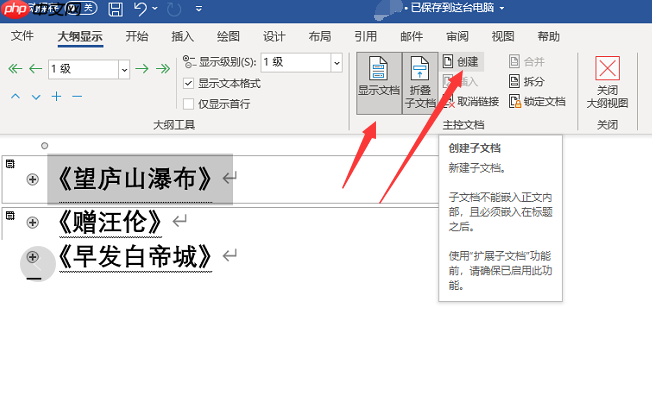Click subdocument icon beside 《赠汪伦》

click(10, 215)
